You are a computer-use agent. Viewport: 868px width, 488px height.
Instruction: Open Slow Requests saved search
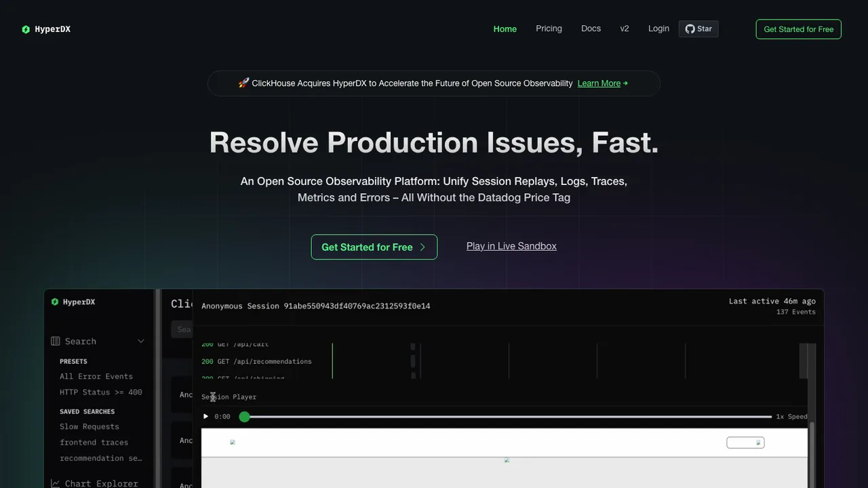point(90,427)
